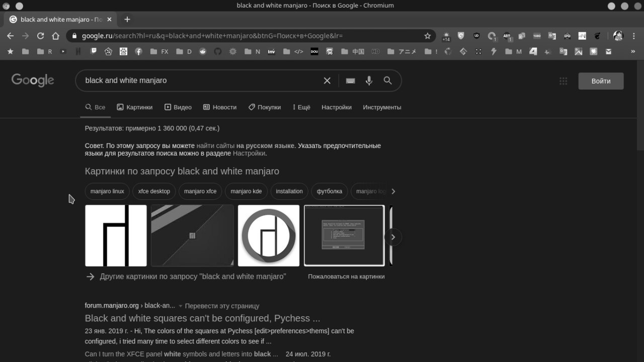
Task: Open the GNOME foot extension icon
Action: pos(597,36)
